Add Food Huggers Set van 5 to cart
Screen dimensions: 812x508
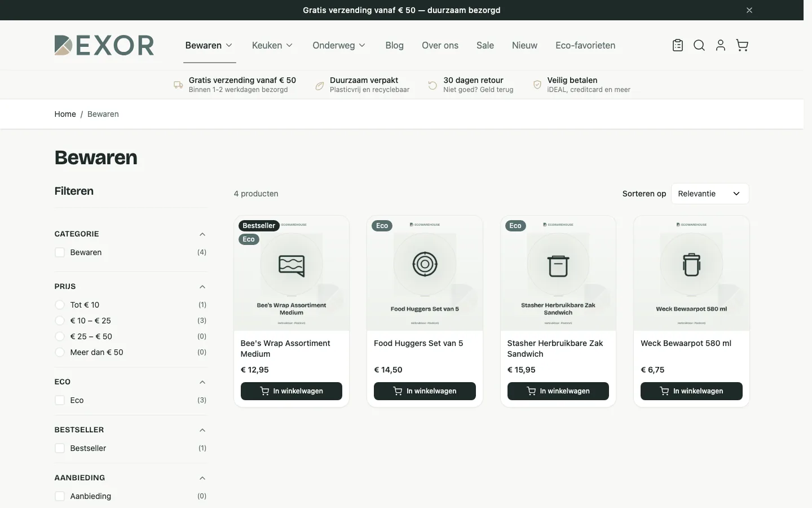point(425,391)
